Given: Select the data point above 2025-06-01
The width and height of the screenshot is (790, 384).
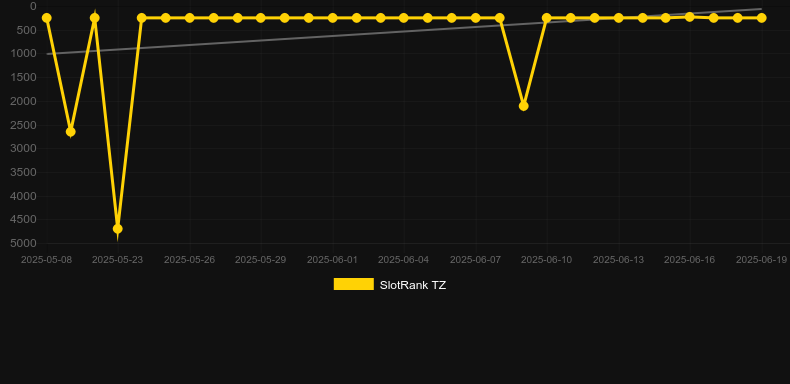Looking at the screenshot, I should pos(333,18).
